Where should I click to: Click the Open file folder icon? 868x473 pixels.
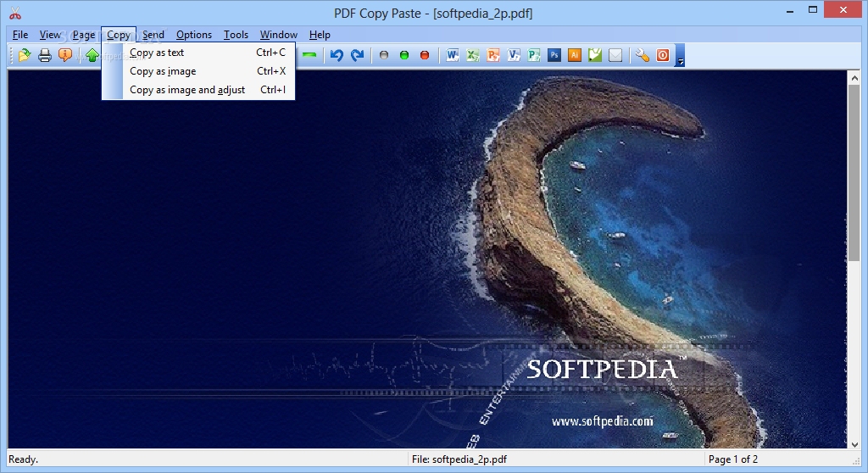(x=25, y=55)
